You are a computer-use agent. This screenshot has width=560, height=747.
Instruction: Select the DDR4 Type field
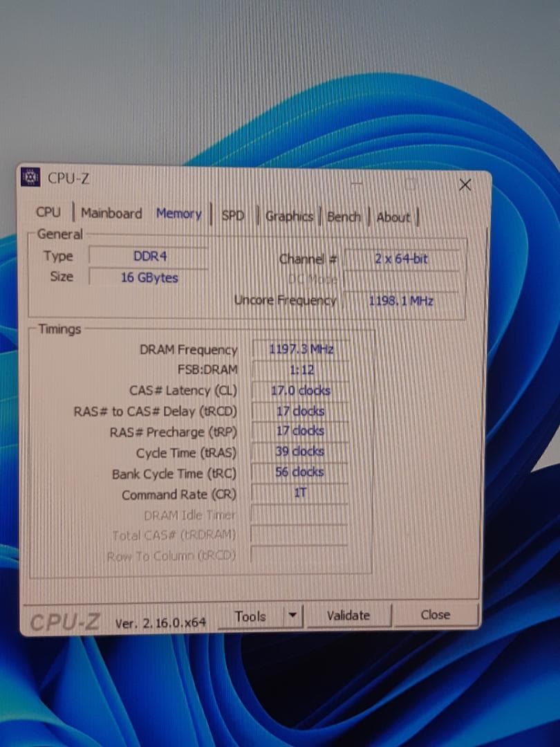point(148,256)
